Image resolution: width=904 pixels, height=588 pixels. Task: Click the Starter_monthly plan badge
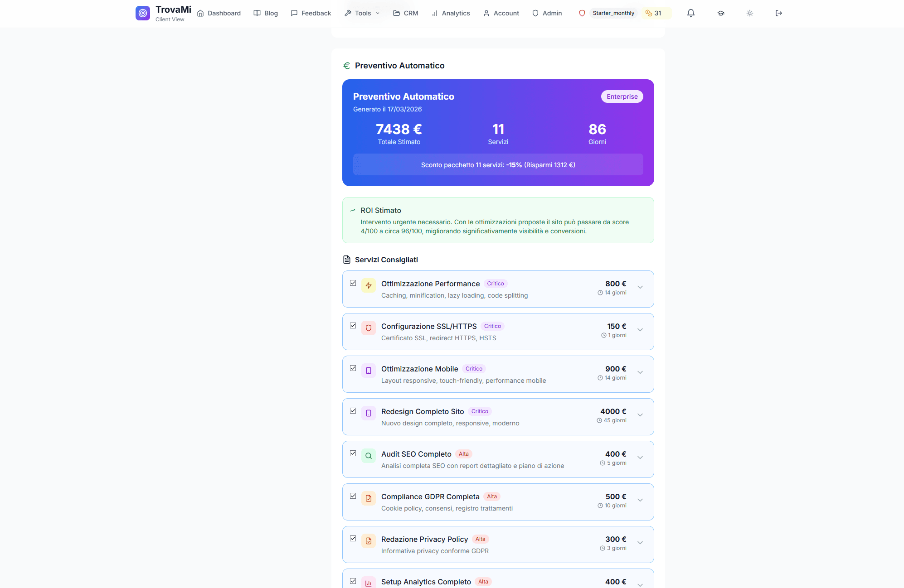click(x=613, y=13)
